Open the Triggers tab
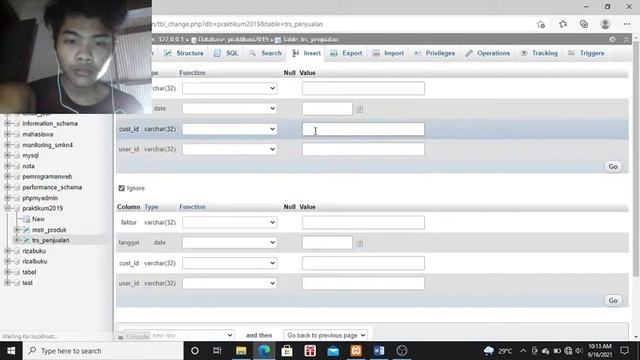The height and width of the screenshot is (360, 640). 586,53
